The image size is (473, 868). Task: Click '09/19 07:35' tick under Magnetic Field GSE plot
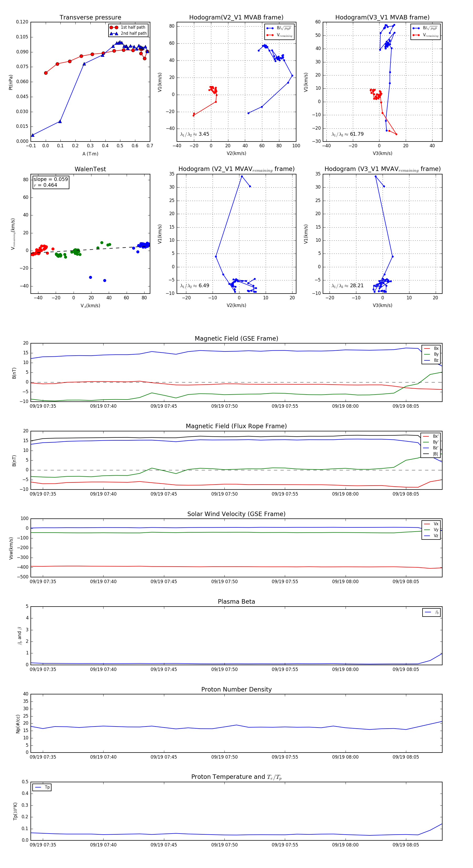pos(43,406)
